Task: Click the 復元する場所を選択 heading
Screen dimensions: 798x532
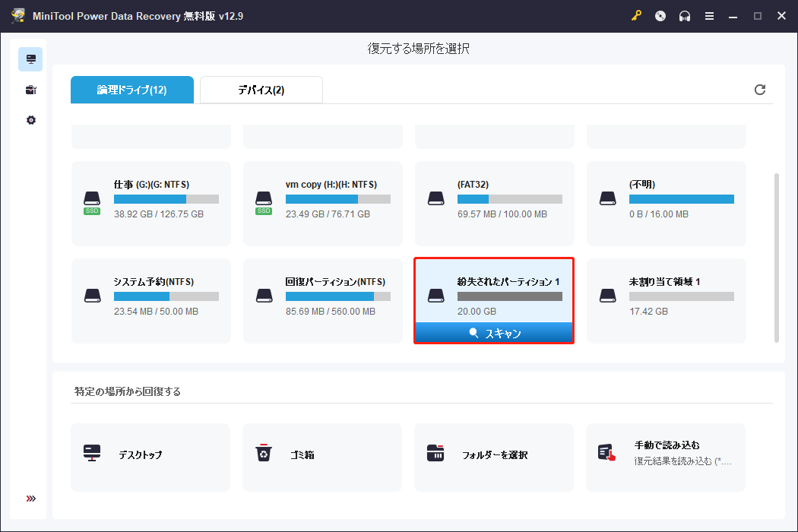Action: coord(418,49)
